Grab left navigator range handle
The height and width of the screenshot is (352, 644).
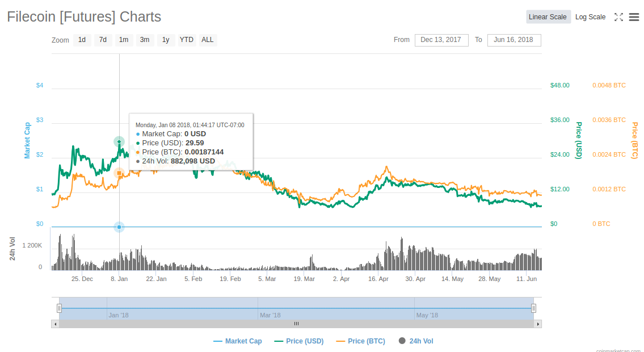pos(59,308)
